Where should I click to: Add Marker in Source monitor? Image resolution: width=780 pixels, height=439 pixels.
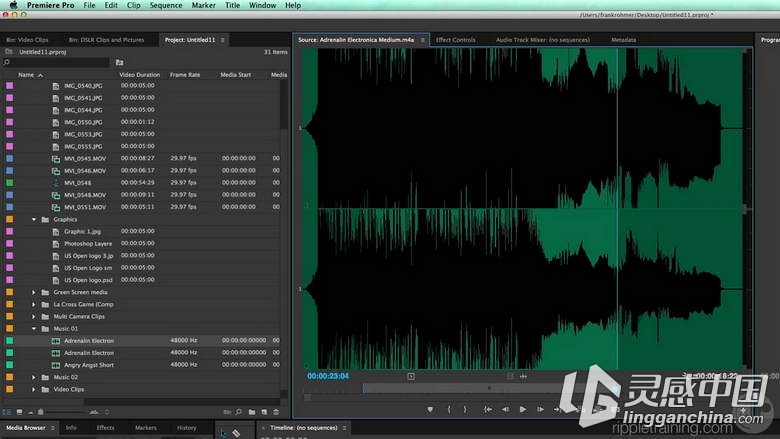[x=430, y=409]
